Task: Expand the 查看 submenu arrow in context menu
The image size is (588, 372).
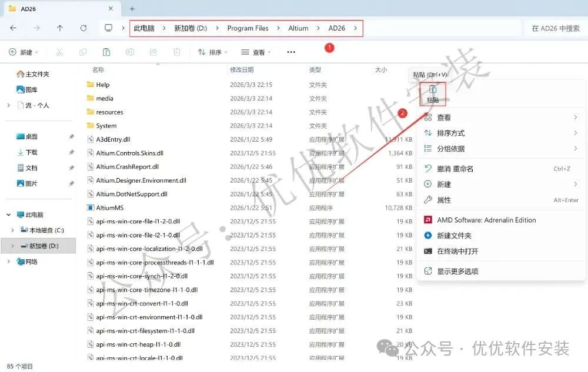Action: pyautogui.click(x=575, y=118)
